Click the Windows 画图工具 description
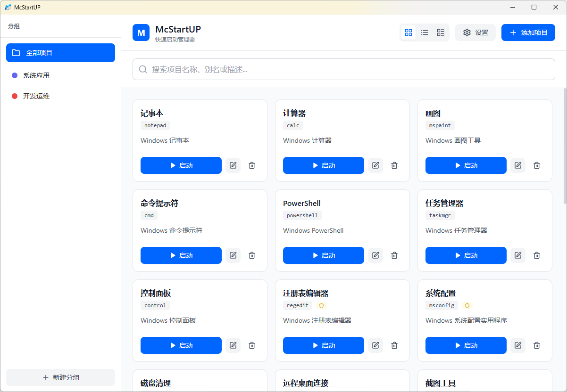The image size is (567, 392). pos(453,140)
